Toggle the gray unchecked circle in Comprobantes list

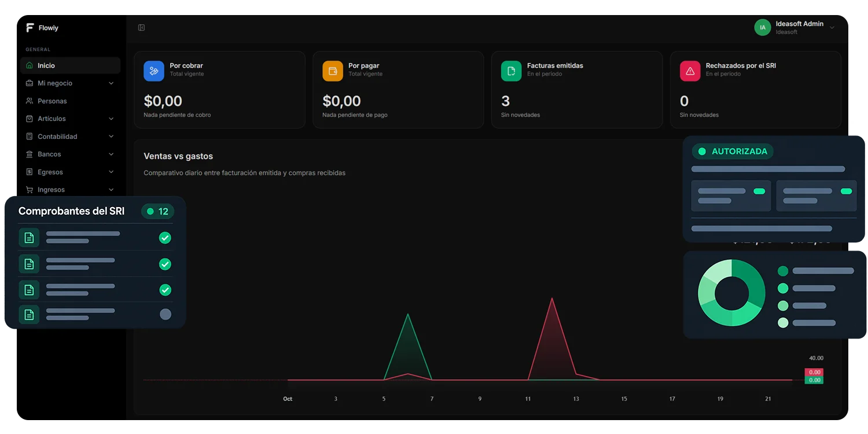coord(165,314)
